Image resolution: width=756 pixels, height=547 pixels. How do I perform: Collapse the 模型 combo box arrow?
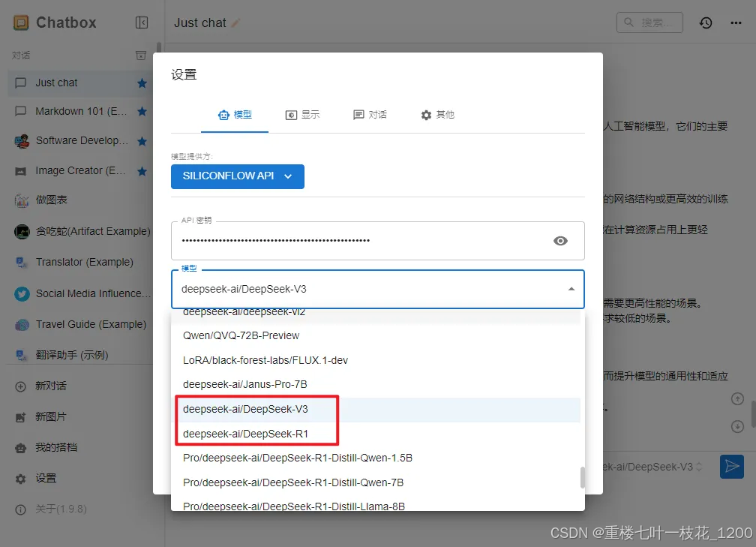(571, 289)
